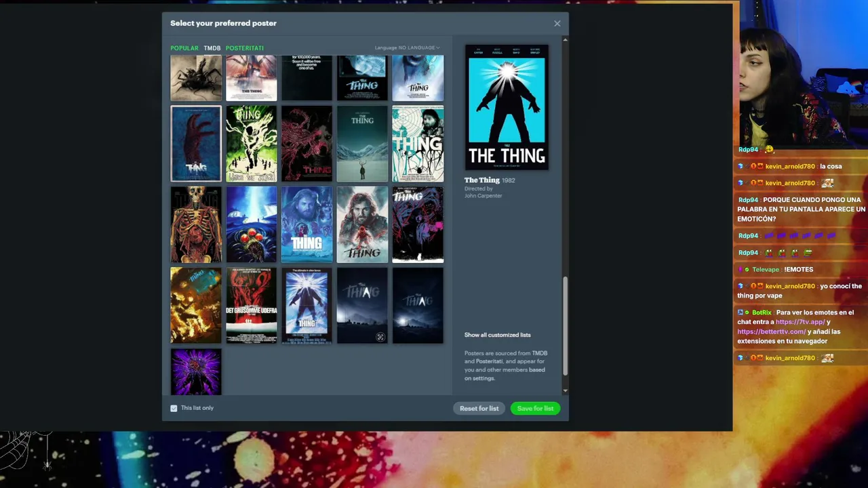Switch to the TMDB tab
The image size is (868, 488).
(x=212, y=48)
